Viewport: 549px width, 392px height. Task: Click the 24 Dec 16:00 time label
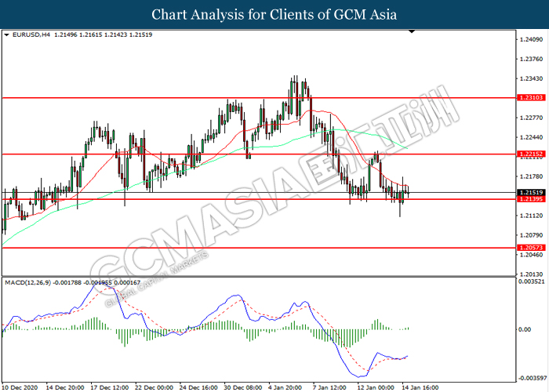tap(198, 387)
